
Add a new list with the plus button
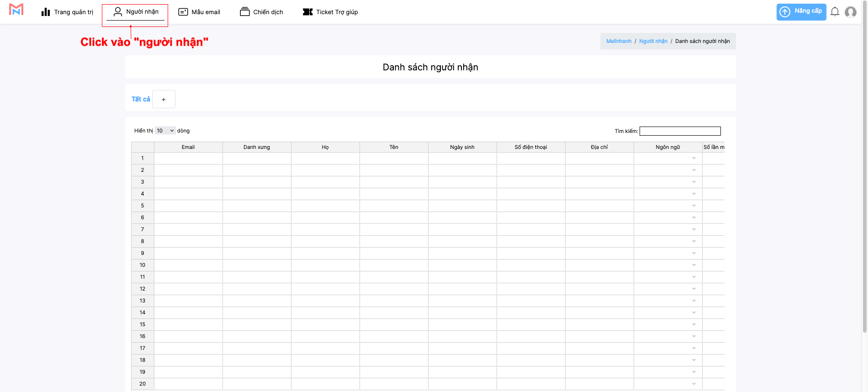point(164,99)
